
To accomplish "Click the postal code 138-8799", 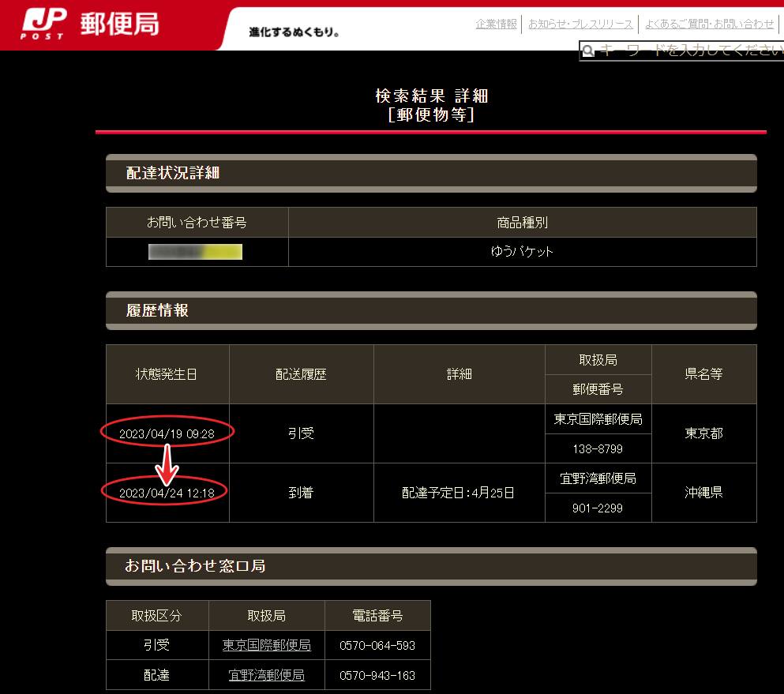I will 598,448.
